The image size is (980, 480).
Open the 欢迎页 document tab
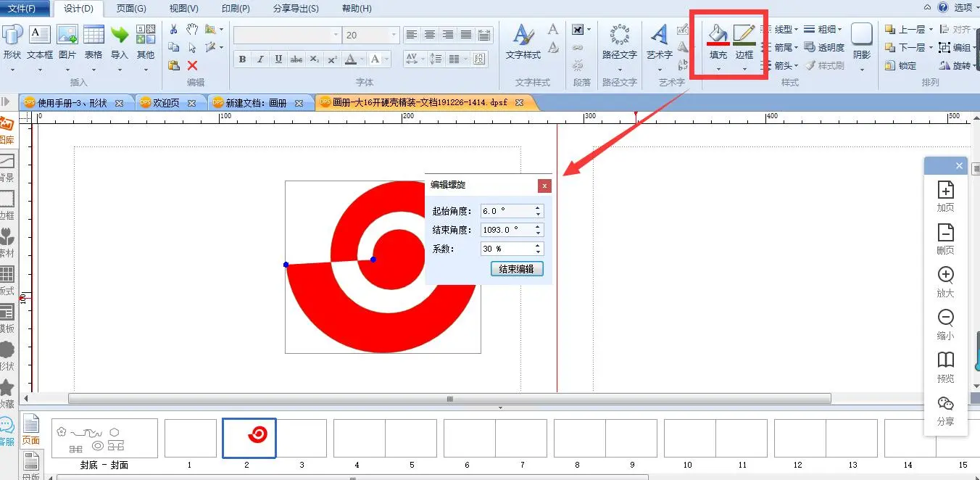click(x=167, y=103)
